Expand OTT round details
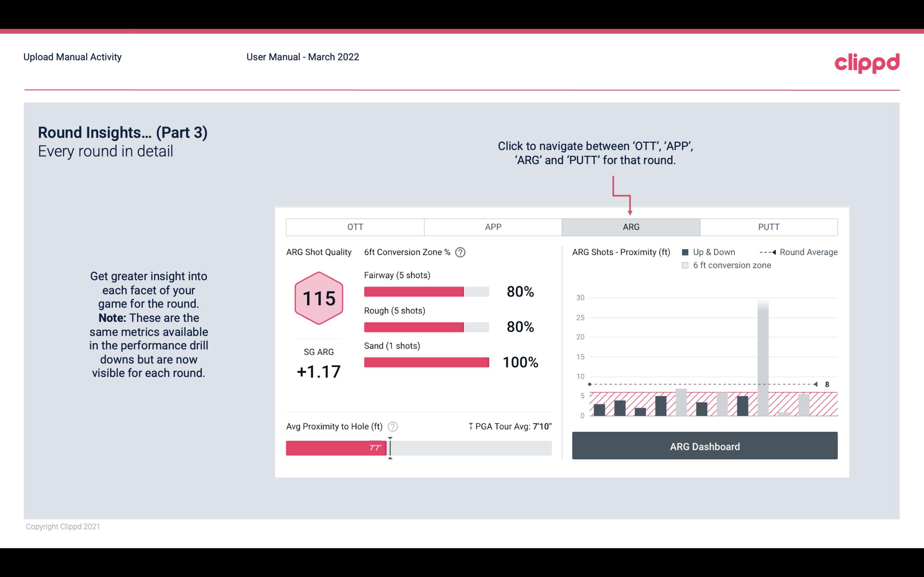The image size is (924, 577). click(356, 227)
